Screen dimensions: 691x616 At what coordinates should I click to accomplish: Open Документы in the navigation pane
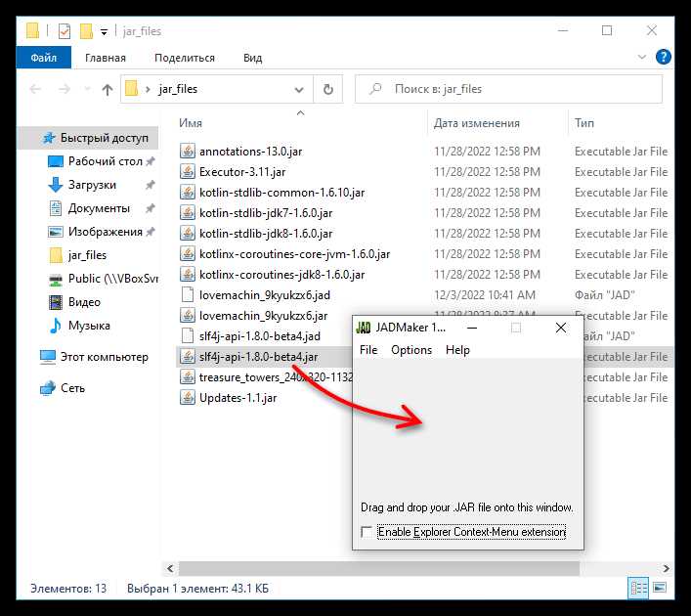(99, 208)
